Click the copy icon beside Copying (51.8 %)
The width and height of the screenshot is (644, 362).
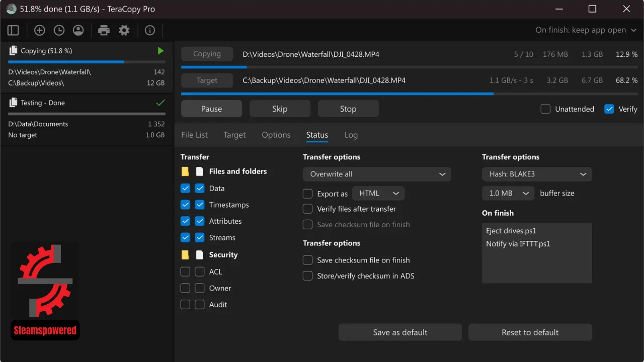(13, 51)
